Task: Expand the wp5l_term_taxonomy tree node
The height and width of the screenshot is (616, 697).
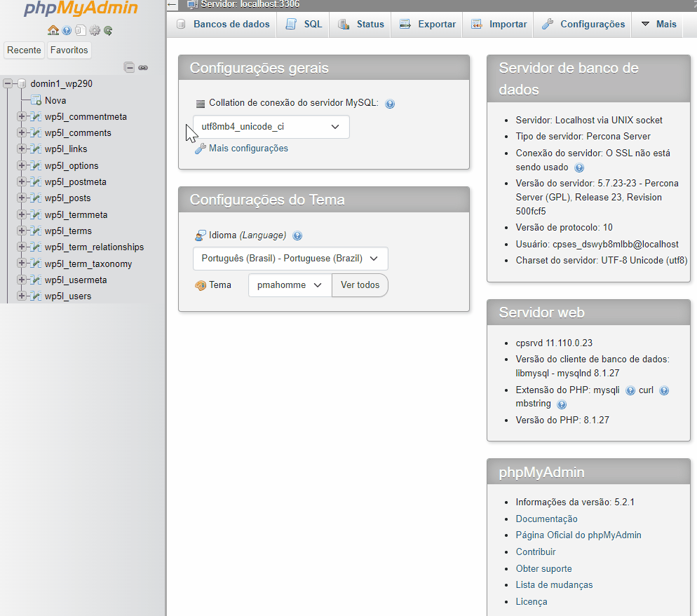Action: click(21, 263)
